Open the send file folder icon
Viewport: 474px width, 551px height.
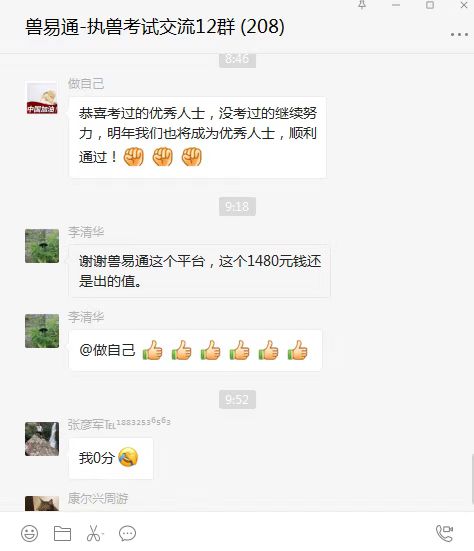click(62, 533)
